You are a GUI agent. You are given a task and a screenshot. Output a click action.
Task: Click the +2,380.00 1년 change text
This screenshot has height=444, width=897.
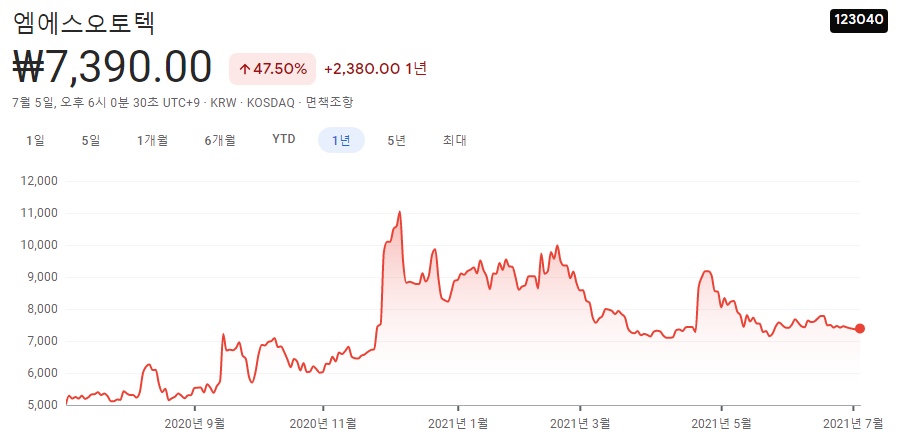point(375,69)
